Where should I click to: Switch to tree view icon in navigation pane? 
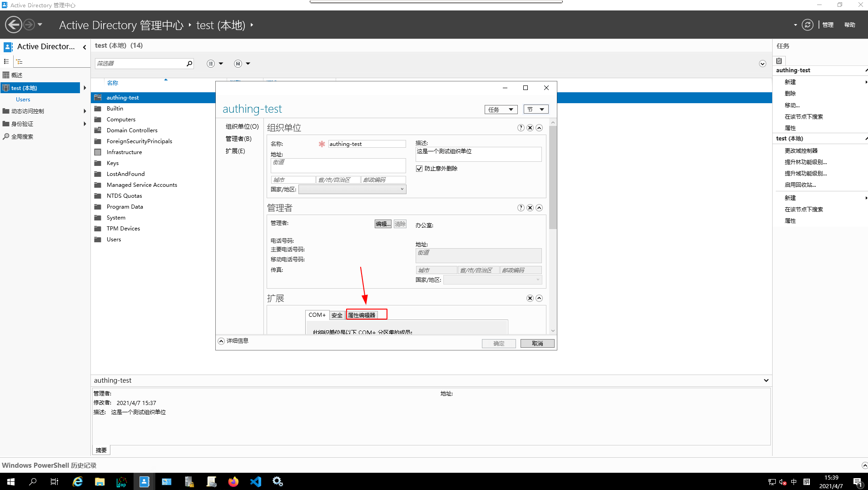19,61
